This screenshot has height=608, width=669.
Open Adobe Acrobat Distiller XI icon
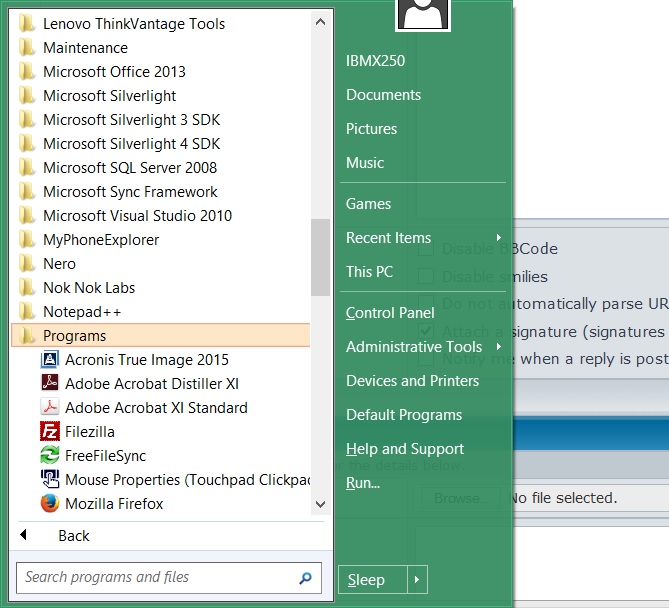pyautogui.click(x=50, y=384)
